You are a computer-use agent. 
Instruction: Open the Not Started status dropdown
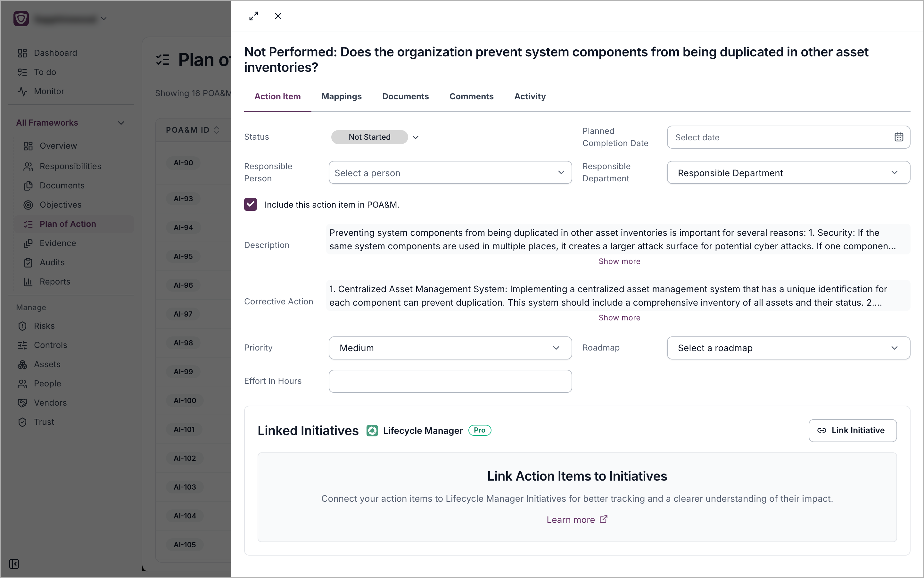pyautogui.click(x=375, y=137)
